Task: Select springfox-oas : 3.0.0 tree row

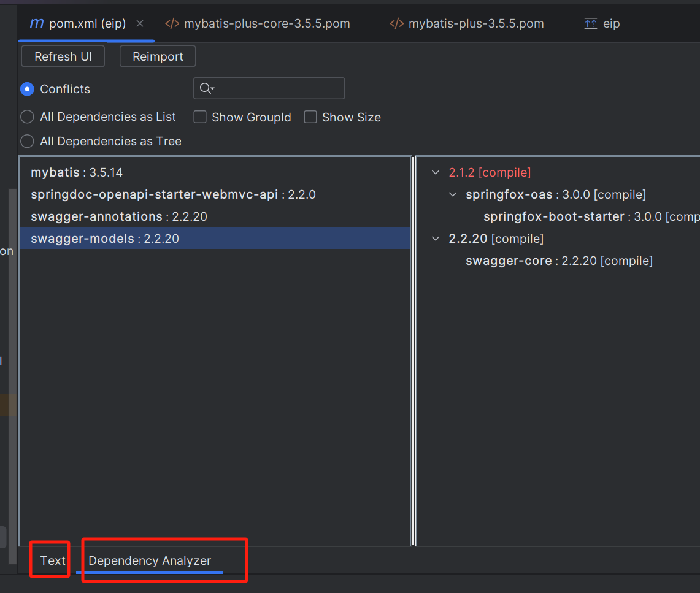Action: click(556, 194)
